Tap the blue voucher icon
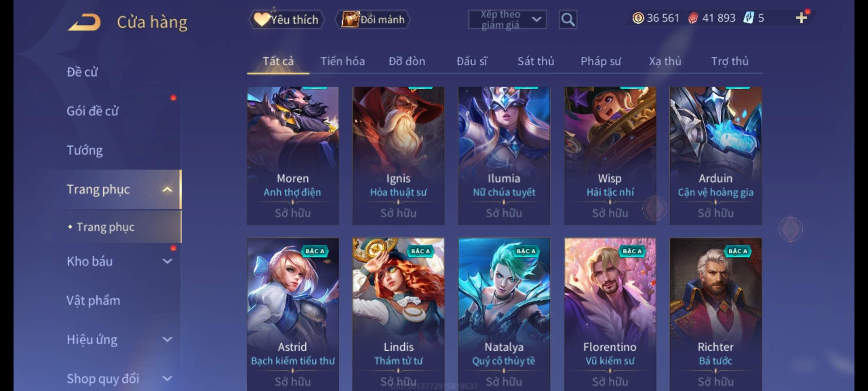This screenshot has height=391, width=868. tap(748, 18)
